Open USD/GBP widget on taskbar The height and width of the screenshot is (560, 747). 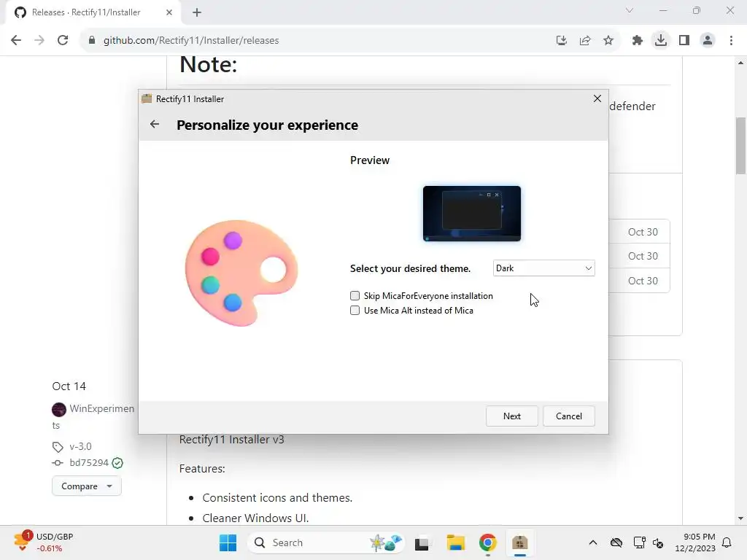point(44,542)
